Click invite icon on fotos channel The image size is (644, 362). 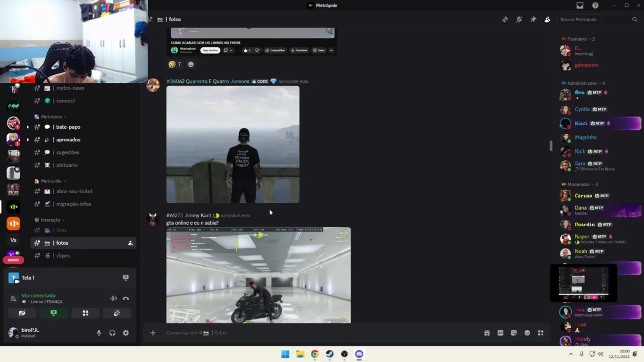[130, 243]
